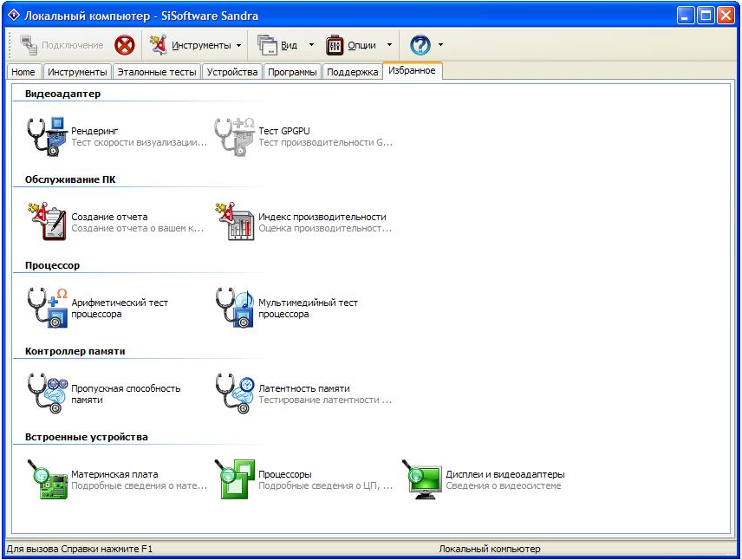742x560 pixels.
Task: Click the 'Материнская плата' title
Action: coord(114,474)
